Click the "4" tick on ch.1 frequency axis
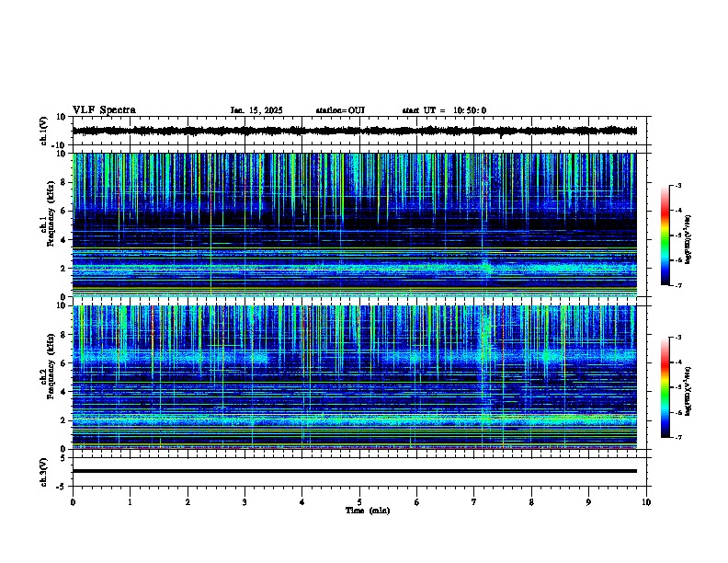Image resolution: width=728 pixels, height=563 pixels. point(63,240)
